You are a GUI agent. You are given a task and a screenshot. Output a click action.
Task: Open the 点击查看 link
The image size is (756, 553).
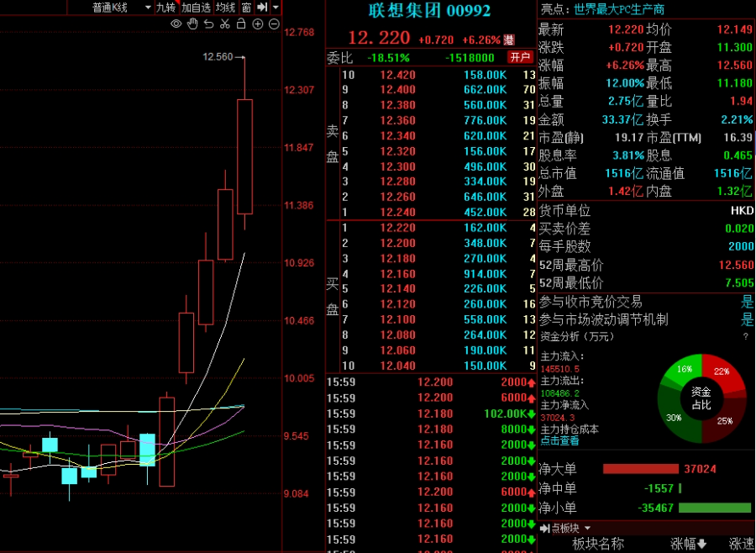pyautogui.click(x=559, y=440)
